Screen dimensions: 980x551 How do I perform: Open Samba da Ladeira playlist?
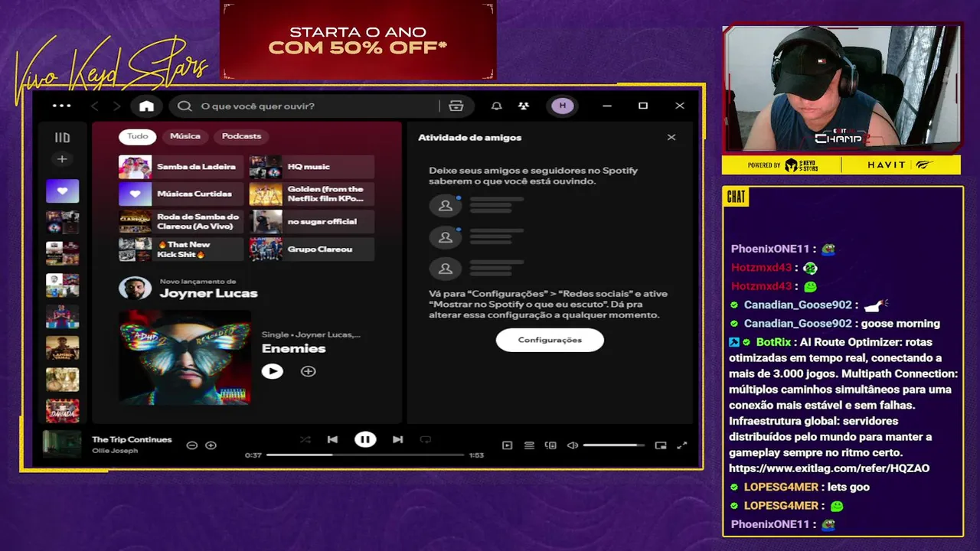(x=181, y=167)
